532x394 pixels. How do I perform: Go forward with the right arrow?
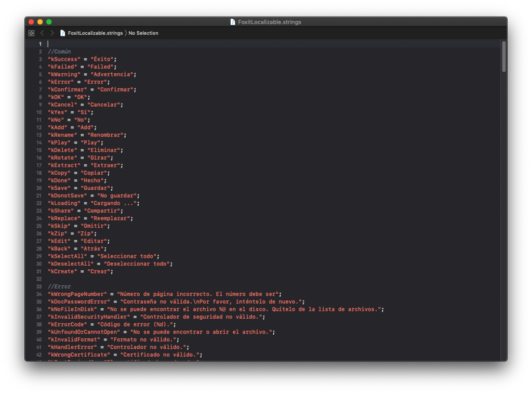(52, 33)
